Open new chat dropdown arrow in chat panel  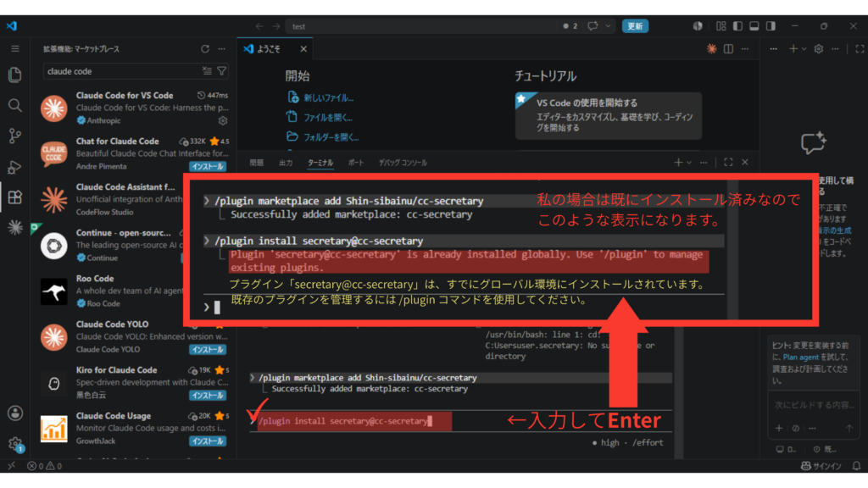[804, 48]
